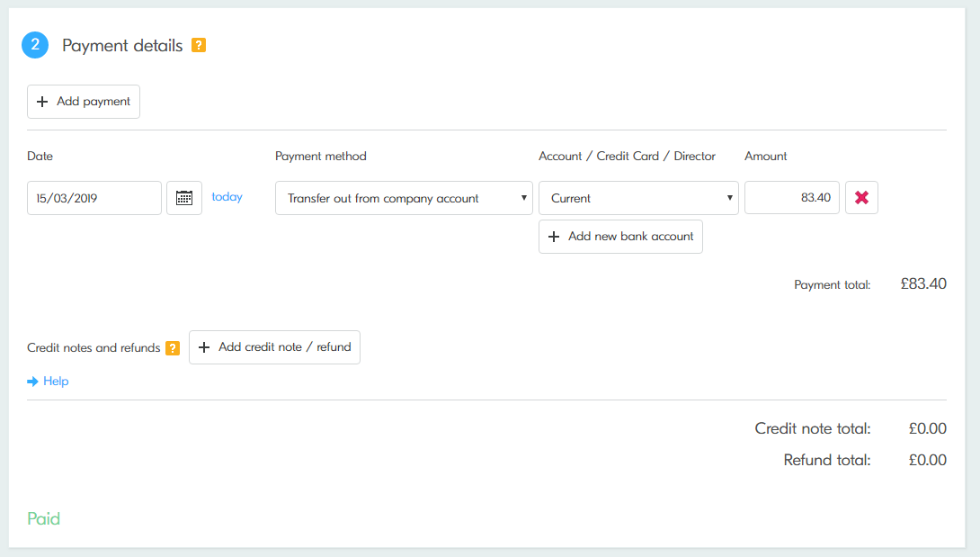Click the Payment details heading
The height and width of the screenshot is (557, 980).
tap(122, 45)
